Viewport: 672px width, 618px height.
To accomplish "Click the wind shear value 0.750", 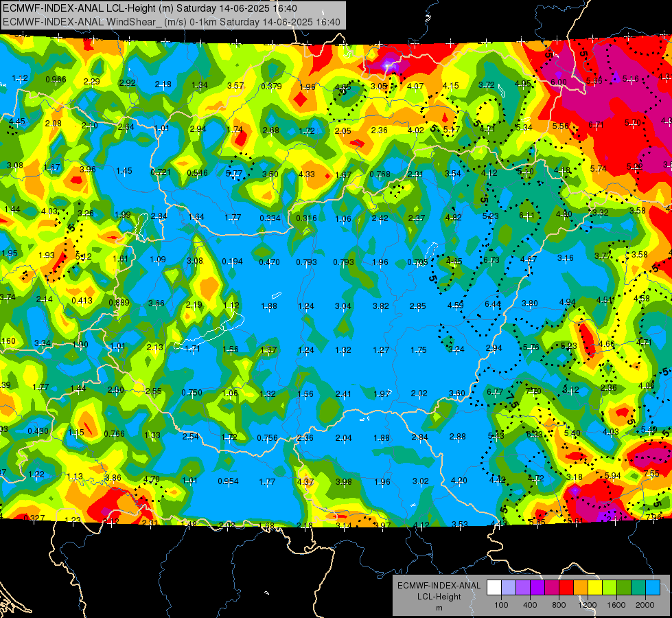I will 192,392.
